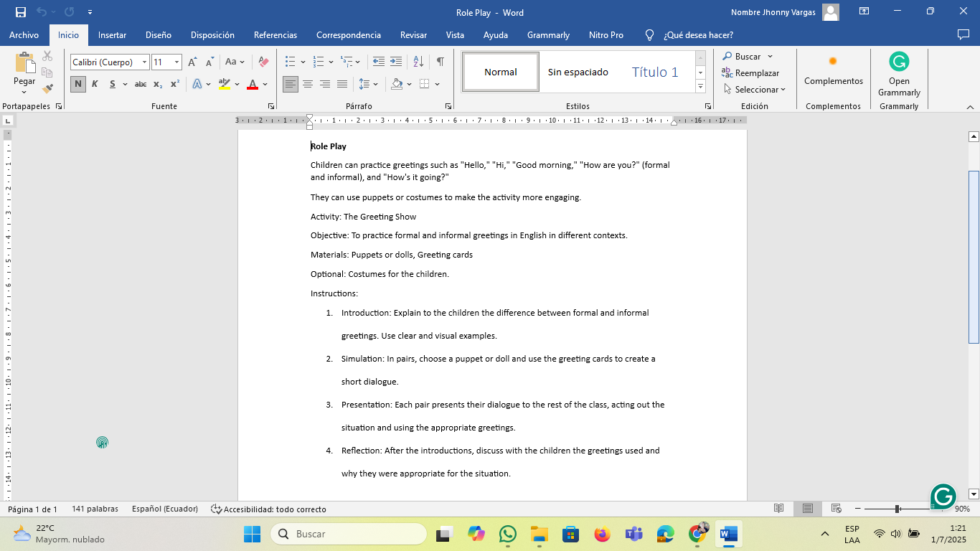
Task: Open the Párrafo dialog launcher
Action: [x=448, y=106]
